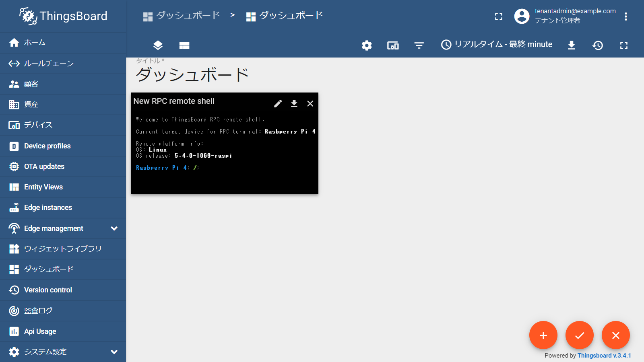644x362 pixels.
Task: Edit the RPC remote shell widget
Action: (278, 104)
